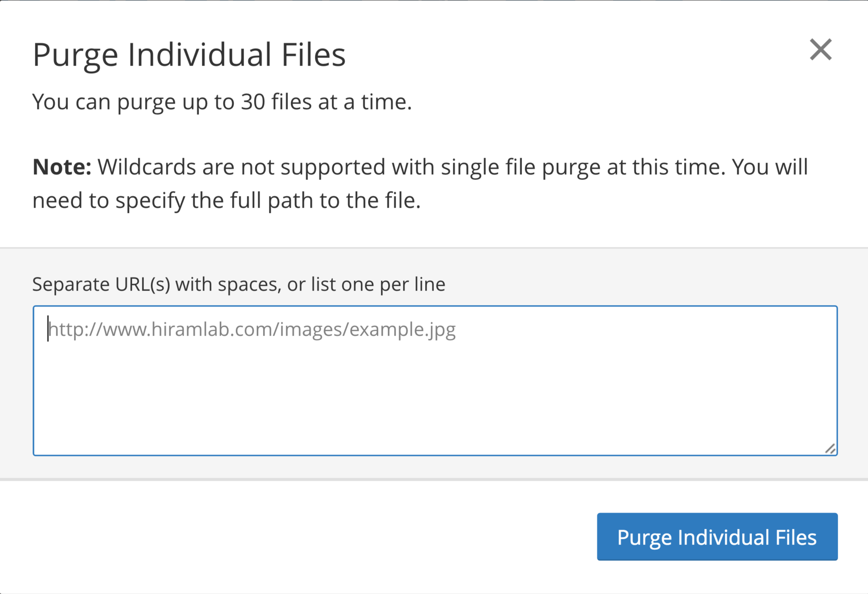
Task: Click the hiramlab.com portion of the placeholder
Action: pos(212,330)
